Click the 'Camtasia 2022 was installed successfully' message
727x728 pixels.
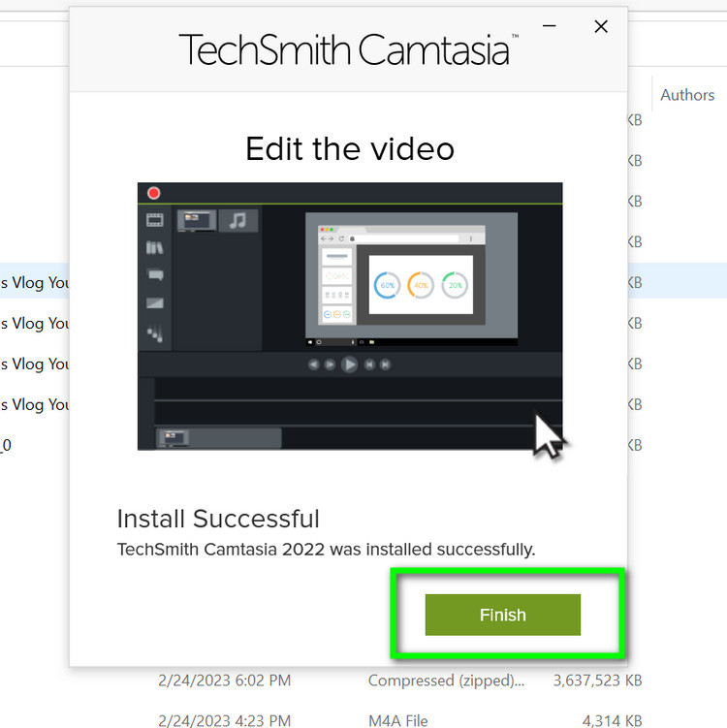326,550
